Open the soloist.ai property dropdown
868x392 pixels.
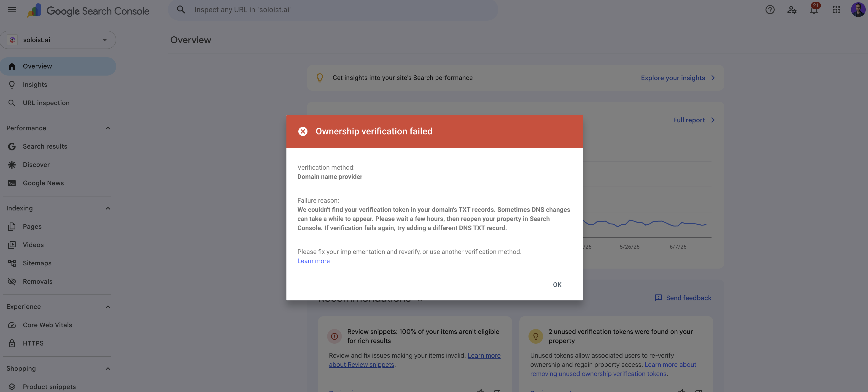coord(58,40)
